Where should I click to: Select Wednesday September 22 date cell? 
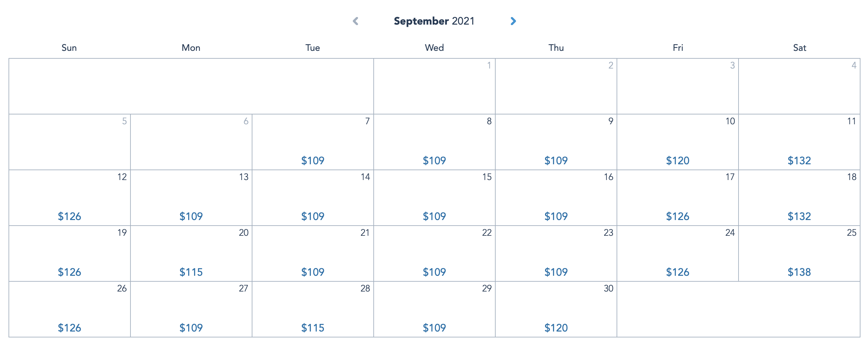tap(434, 253)
